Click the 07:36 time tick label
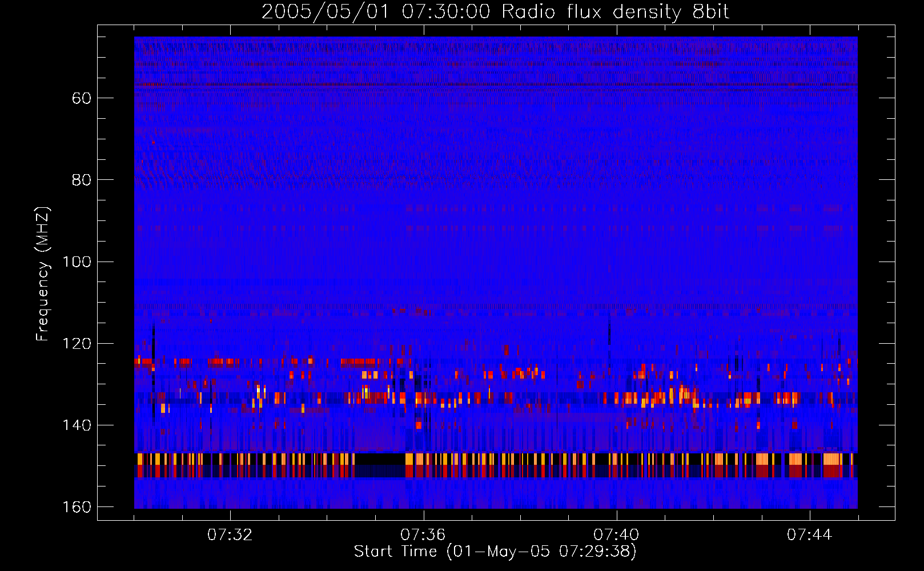This screenshot has width=924, height=571. click(423, 534)
